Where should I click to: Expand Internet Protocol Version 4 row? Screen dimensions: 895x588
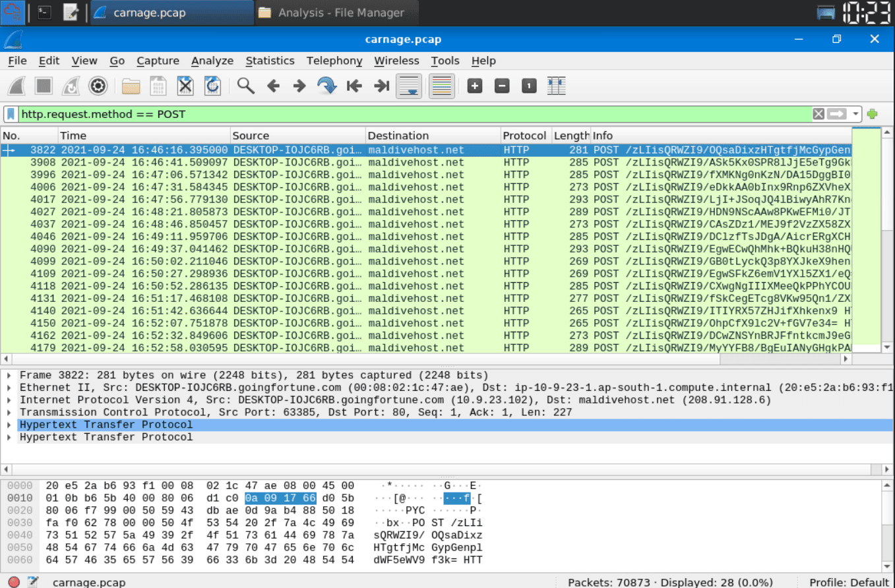(x=9, y=399)
